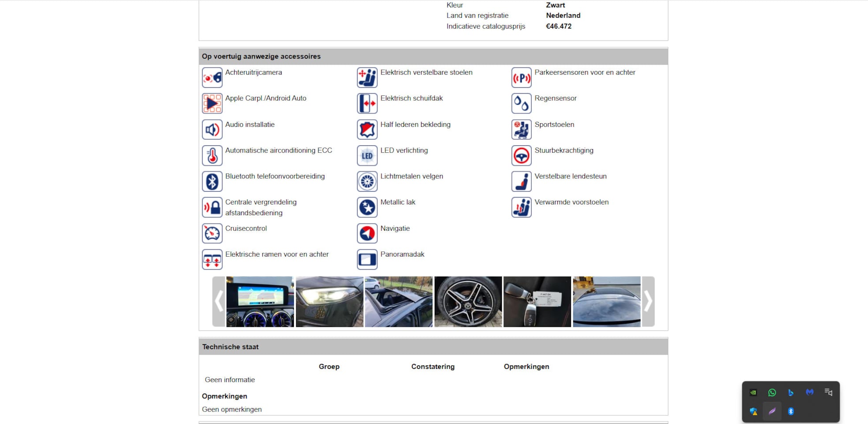
Task: Open WhatsApp from the system tray
Action: [x=772, y=393]
